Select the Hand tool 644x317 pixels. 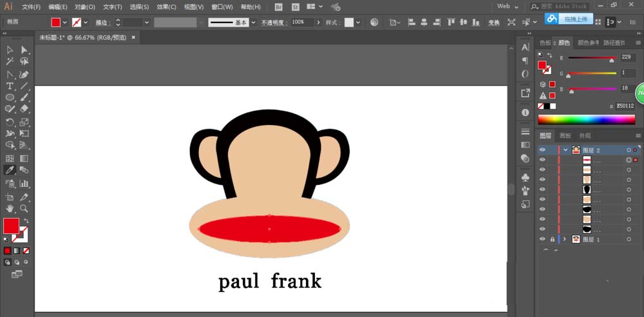[x=10, y=209]
